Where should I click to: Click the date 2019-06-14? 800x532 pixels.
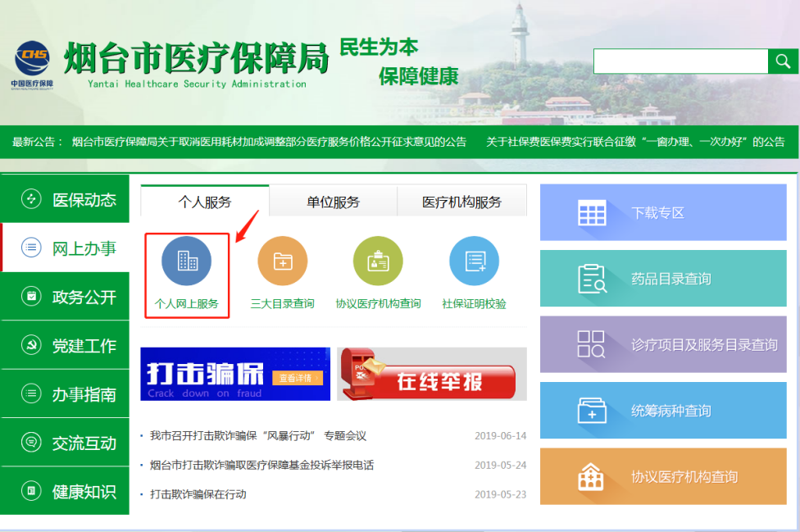[501, 436]
